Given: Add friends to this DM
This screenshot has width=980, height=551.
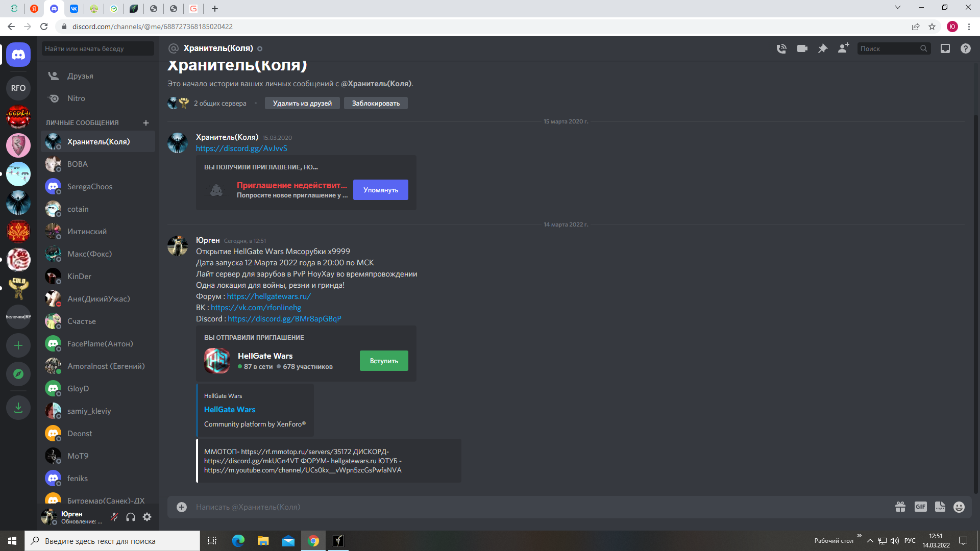Looking at the screenshot, I should [x=843, y=48].
